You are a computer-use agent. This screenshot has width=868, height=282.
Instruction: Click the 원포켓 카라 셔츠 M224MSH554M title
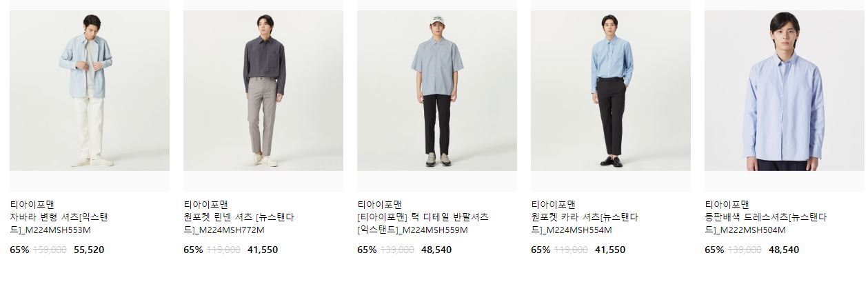585,223
